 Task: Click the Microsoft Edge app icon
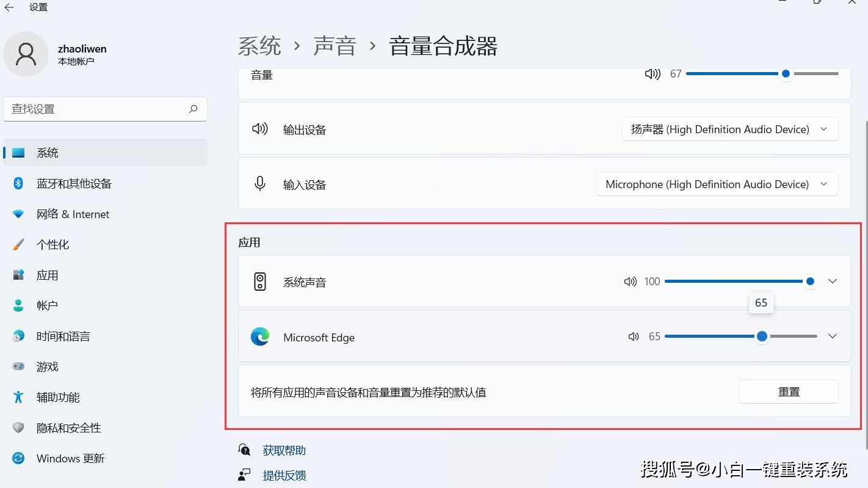tap(260, 337)
